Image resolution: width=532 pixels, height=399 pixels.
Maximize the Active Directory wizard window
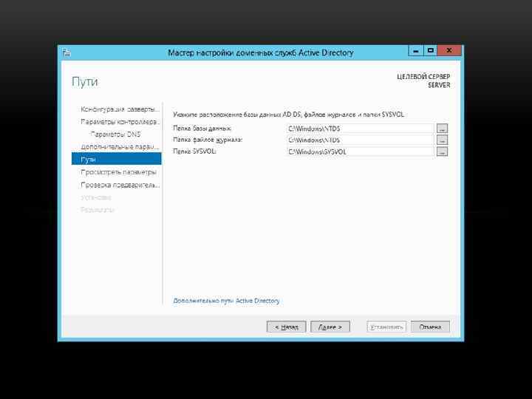[430, 51]
